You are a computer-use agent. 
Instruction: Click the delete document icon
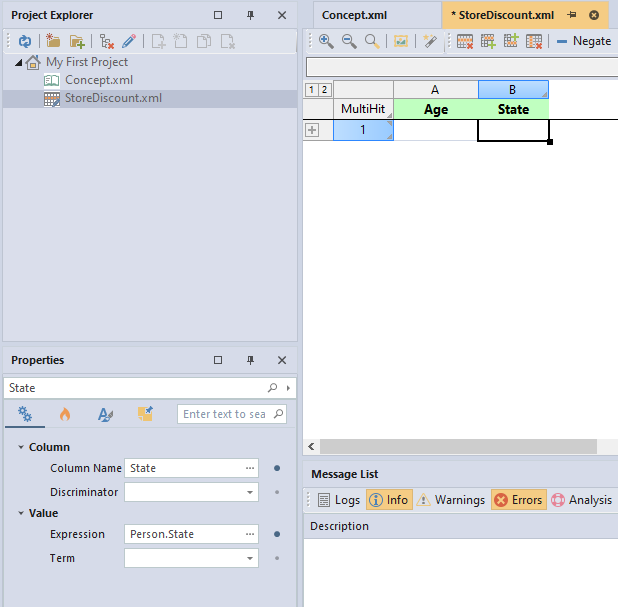point(228,41)
